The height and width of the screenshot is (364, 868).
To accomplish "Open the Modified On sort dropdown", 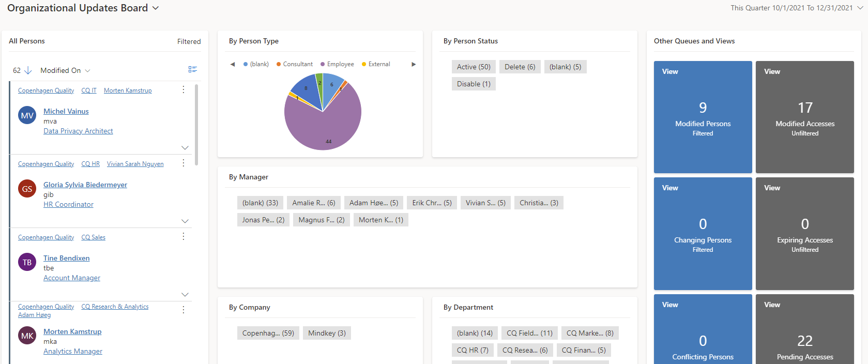I will pos(65,70).
